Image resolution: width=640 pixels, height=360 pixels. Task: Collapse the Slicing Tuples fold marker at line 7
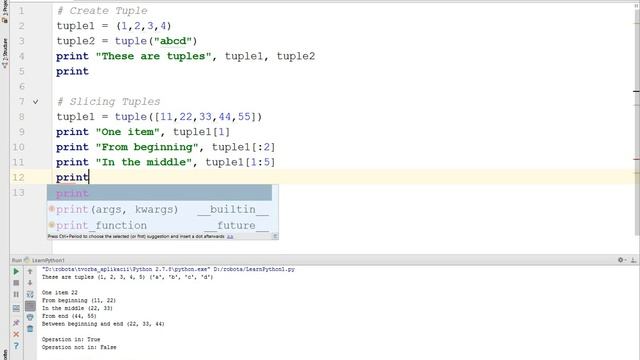coord(36,102)
